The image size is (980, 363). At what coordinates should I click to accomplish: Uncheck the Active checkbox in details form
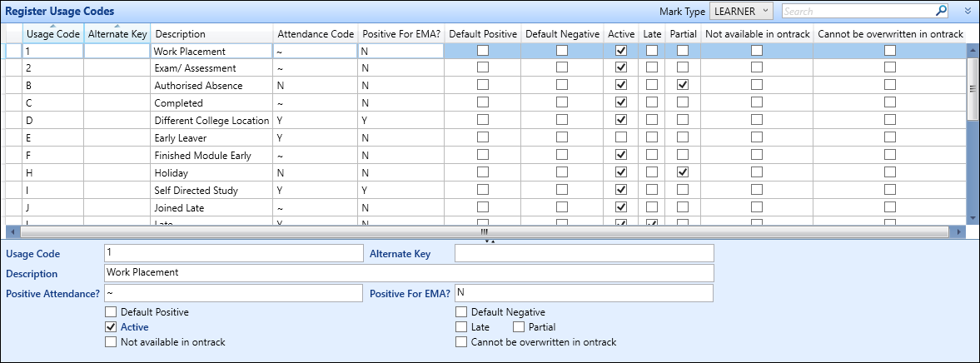(111, 327)
